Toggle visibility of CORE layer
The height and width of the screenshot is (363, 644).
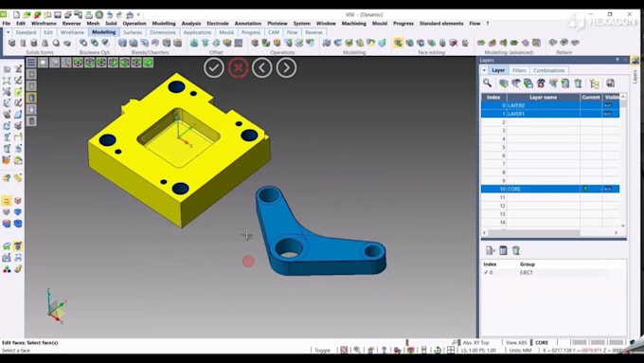pyautogui.click(x=608, y=189)
